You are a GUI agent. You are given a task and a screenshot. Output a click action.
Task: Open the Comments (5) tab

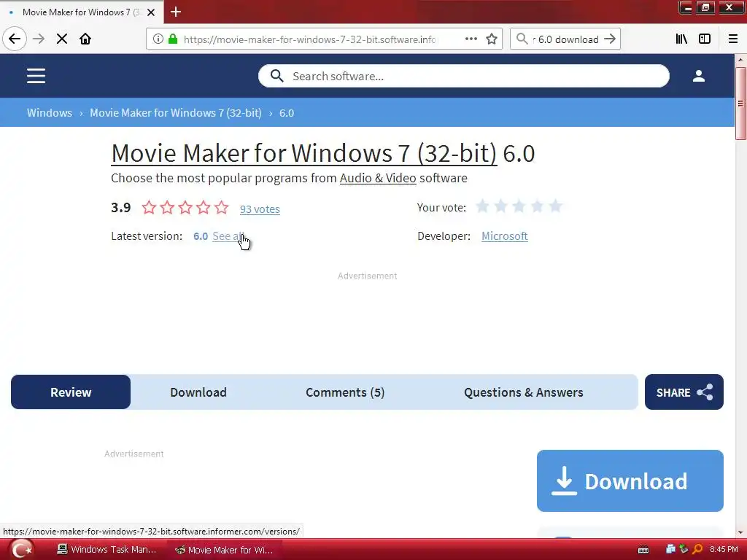pos(345,392)
